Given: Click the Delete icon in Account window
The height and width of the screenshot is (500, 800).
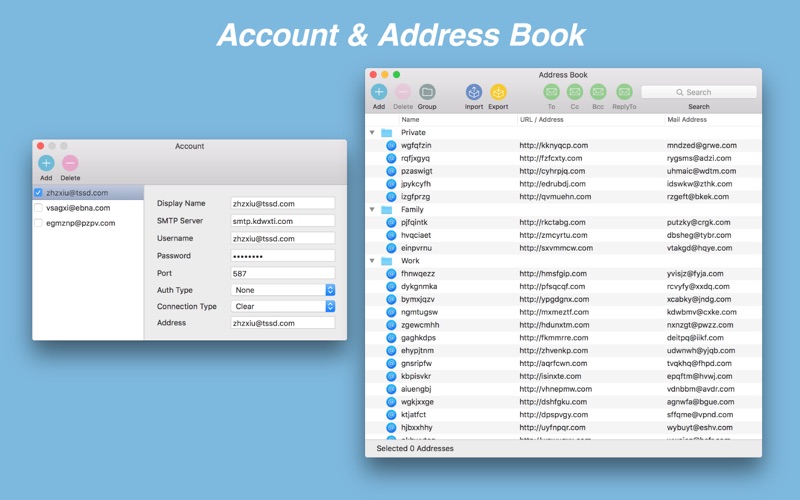Looking at the screenshot, I should pos(70,163).
